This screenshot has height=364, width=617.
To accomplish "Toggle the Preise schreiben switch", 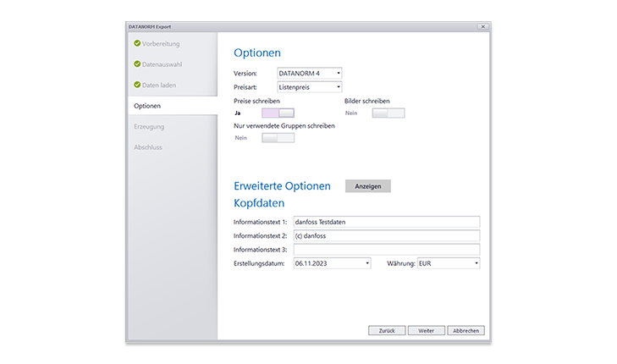I will point(278,113).
